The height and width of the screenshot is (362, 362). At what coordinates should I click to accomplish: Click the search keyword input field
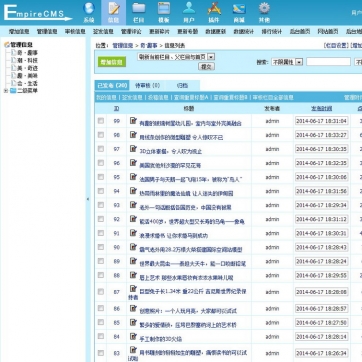point(328,62)
